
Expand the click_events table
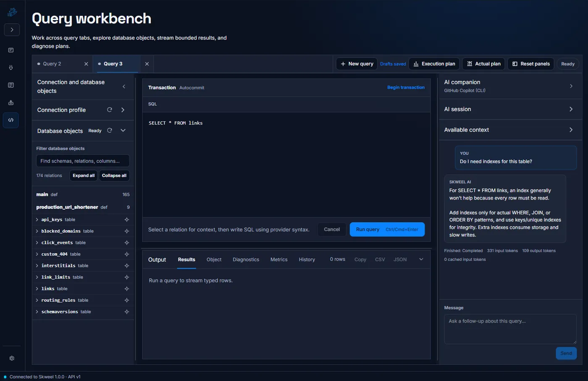click(x=37, y=243)
